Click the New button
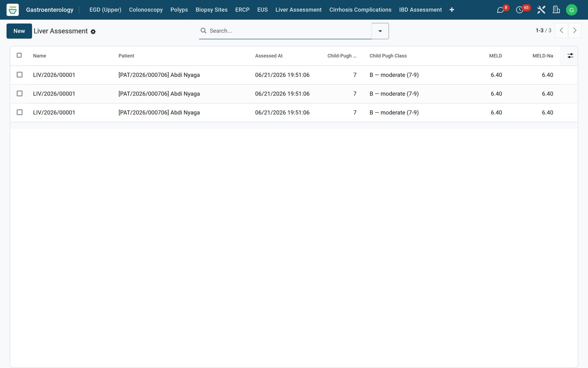The width and height of the screenshot is (588, 368). (19, 31)
